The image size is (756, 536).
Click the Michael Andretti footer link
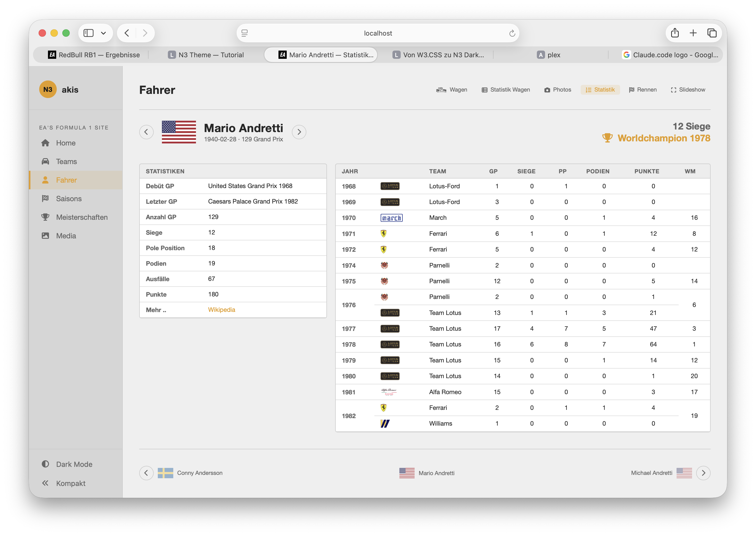click(x=651, y=473)
